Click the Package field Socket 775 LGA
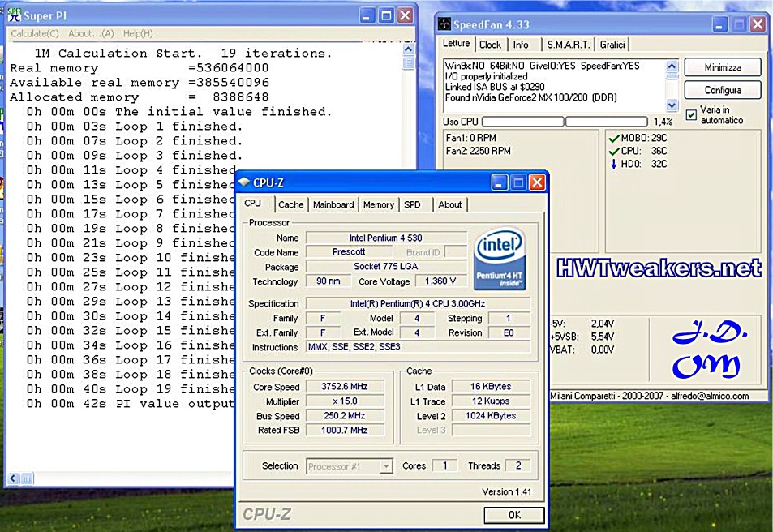Image resolution: width=773 pixels, height=532 pixels. [386, 266]
